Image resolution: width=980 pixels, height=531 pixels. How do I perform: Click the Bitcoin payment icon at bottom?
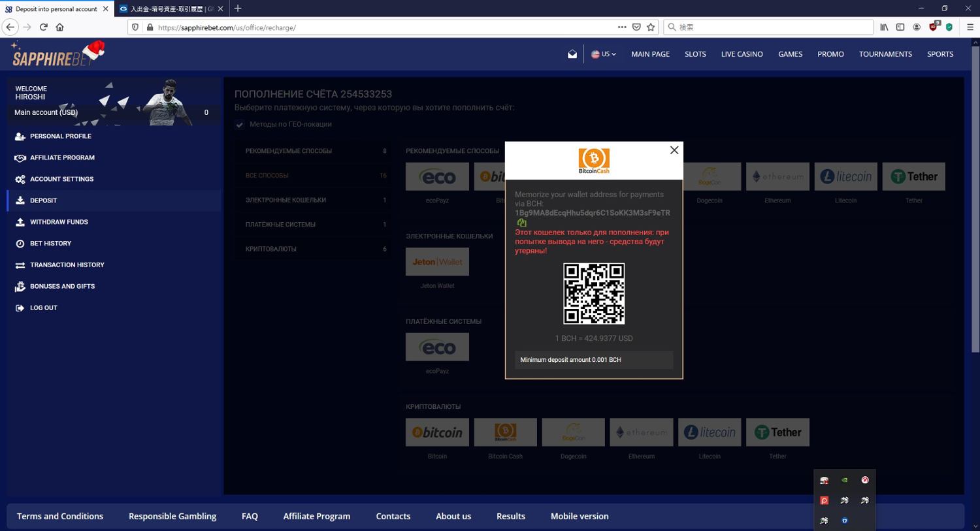click(437, 432)
